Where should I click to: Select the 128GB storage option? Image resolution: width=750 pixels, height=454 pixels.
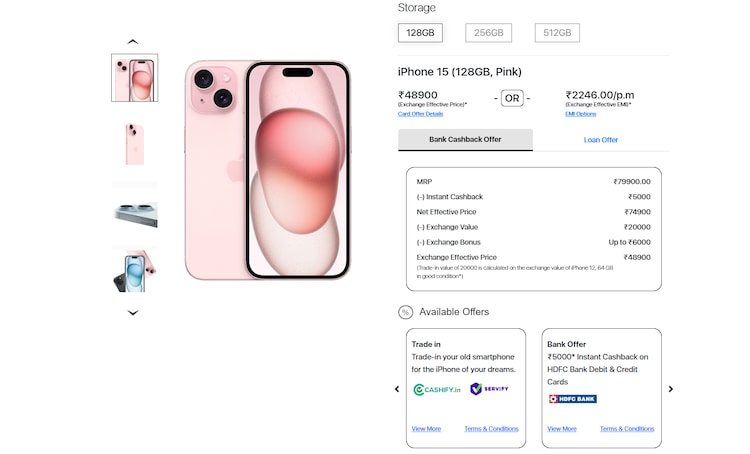420,33
